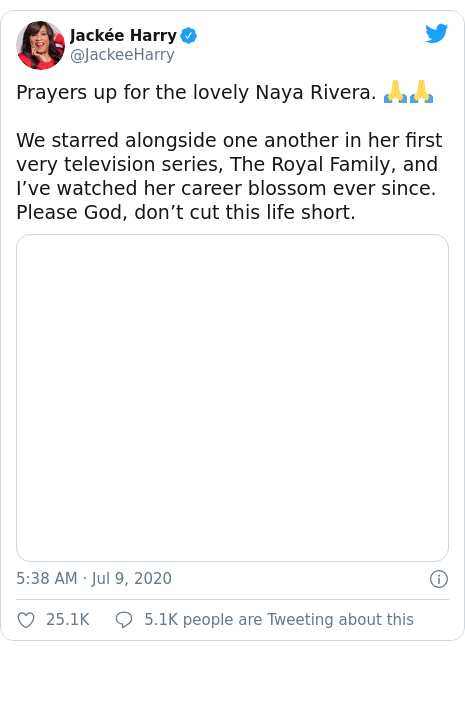Image resolution: width=465 pixels, height=716 pixels.
Task: Click the blue verified badge
Action: (189, 36)
